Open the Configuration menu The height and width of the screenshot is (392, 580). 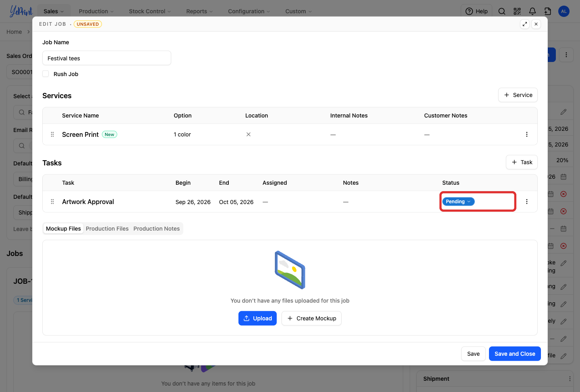coord(249,11)
